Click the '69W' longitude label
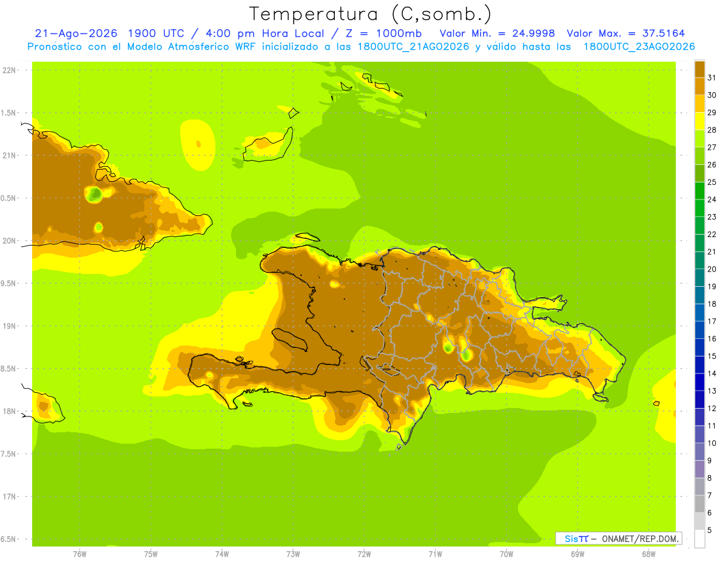 click(x=578, y=554)
